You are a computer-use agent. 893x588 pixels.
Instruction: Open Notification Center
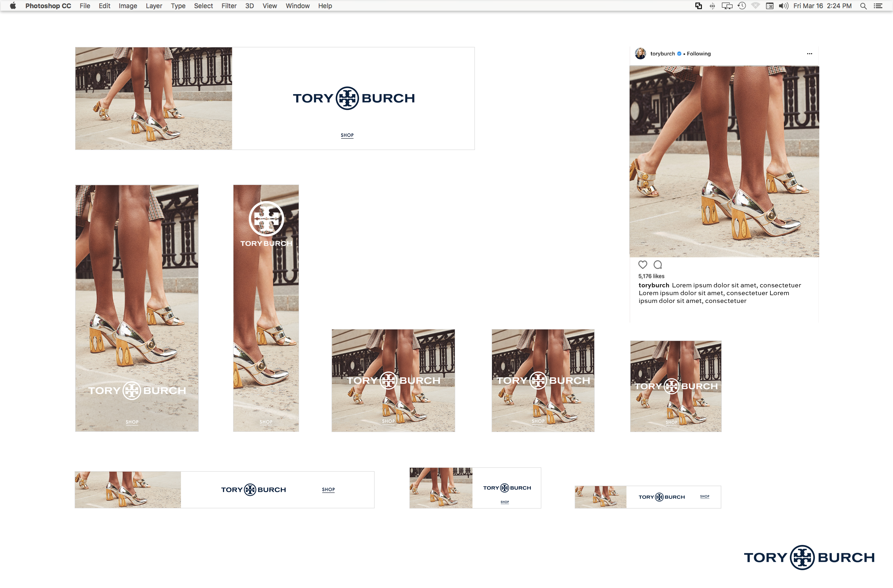[878, 6]
